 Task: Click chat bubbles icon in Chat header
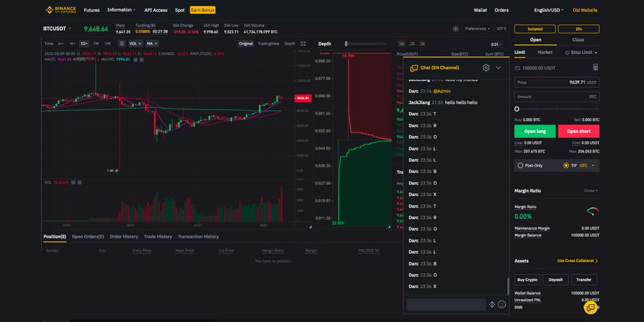tap(414, 68)
